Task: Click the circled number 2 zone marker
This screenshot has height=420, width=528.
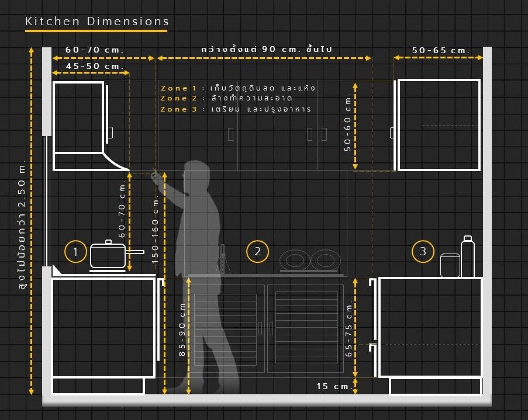Action: [x=258, y=251]
